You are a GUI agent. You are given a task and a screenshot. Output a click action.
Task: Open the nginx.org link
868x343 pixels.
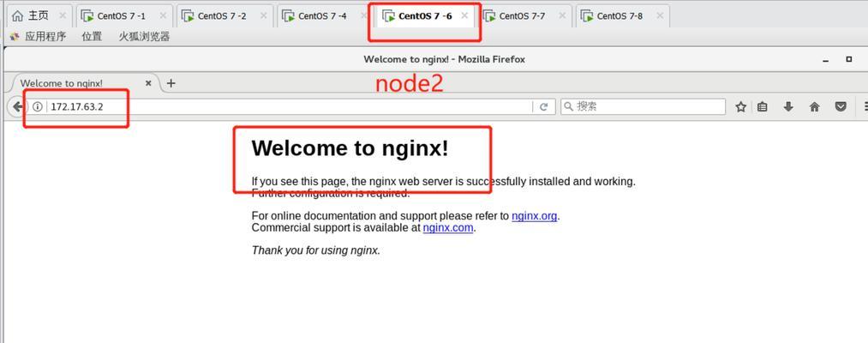pyautogui.click(x=534, y=216)
